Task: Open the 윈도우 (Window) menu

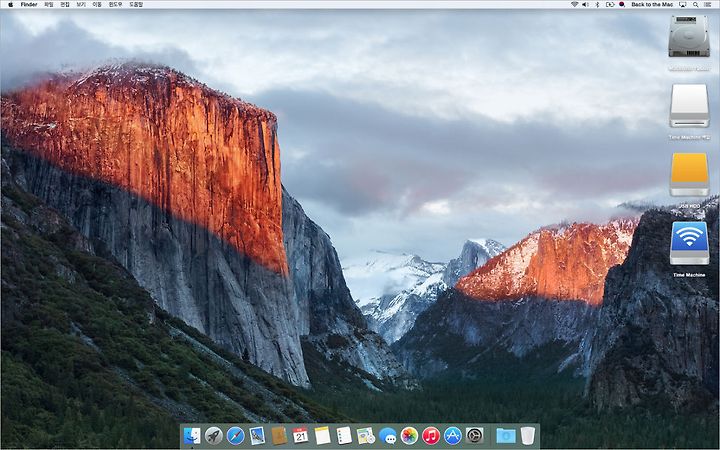Action: [116, 4]
